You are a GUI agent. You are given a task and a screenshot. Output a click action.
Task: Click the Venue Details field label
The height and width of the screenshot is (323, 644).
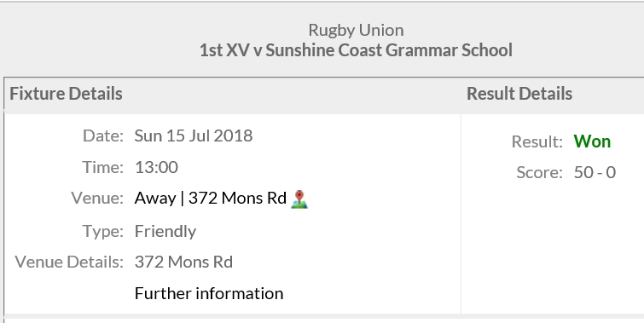[x=69, y=262]
